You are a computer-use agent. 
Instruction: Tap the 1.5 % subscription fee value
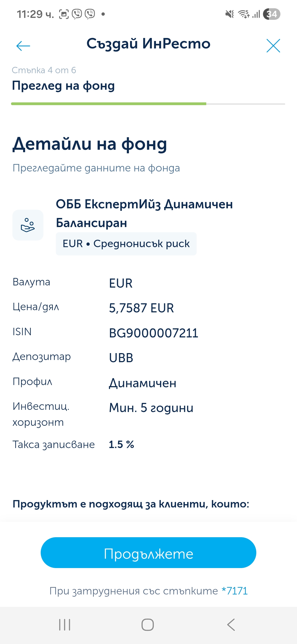[x=121, y=444]
